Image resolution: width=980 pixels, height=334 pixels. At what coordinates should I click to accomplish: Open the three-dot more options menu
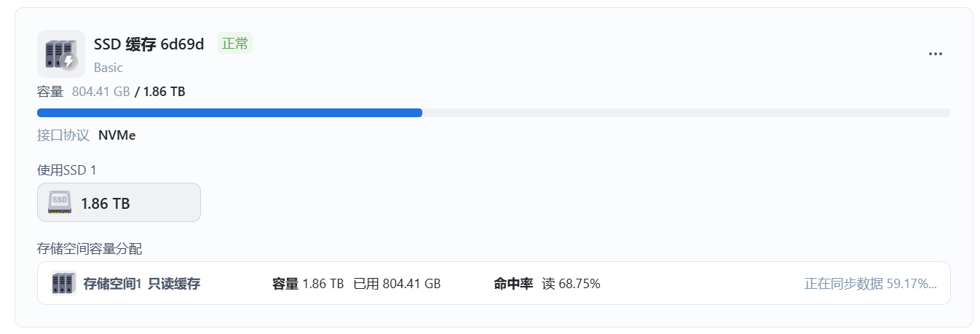936,55
